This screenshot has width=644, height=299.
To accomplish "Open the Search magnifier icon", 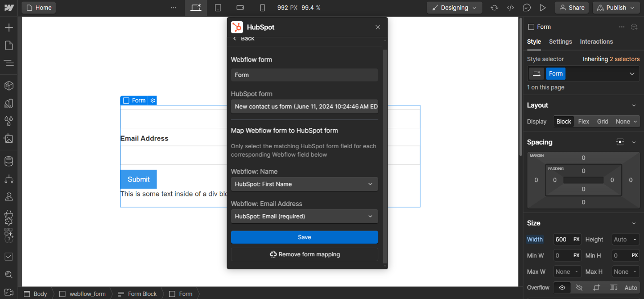I will (x=9, y=274).
